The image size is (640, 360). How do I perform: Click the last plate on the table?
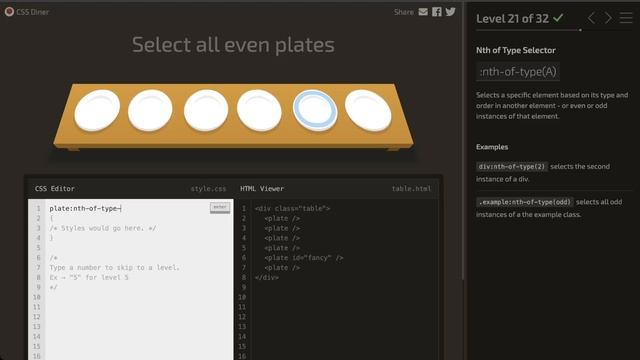(368, 110)
